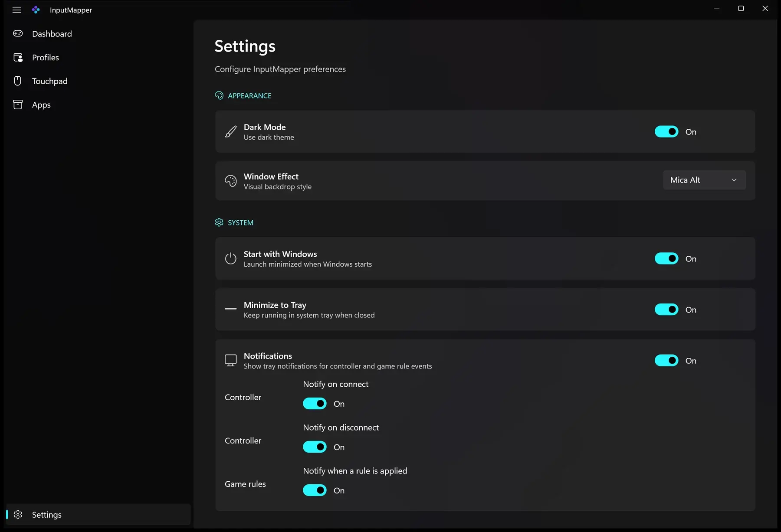Click the Window Effect palette icon
The width and height of the screenshot is (781, 532).
pos(231,181)
